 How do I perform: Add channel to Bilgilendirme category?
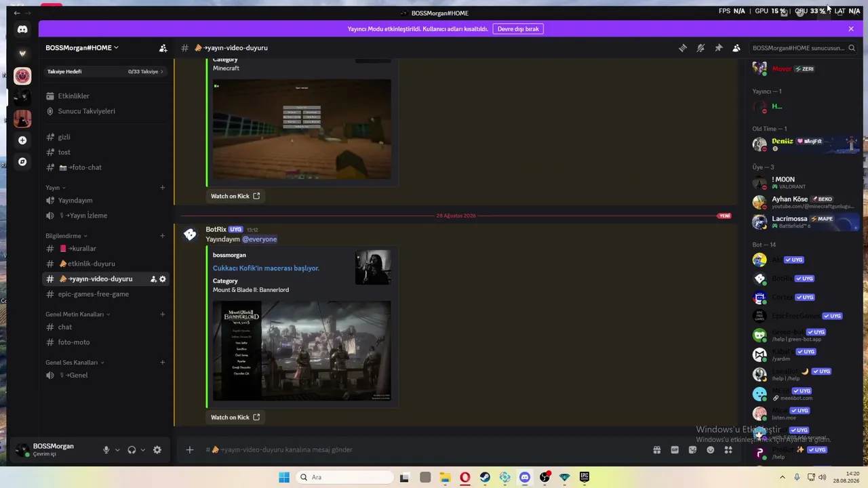(x=163, y=236)
